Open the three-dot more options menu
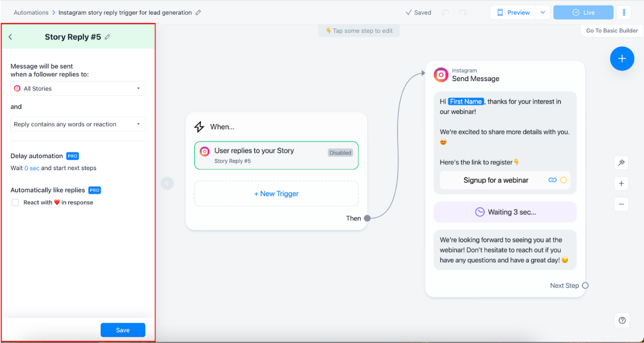 [x=624, y=13]
